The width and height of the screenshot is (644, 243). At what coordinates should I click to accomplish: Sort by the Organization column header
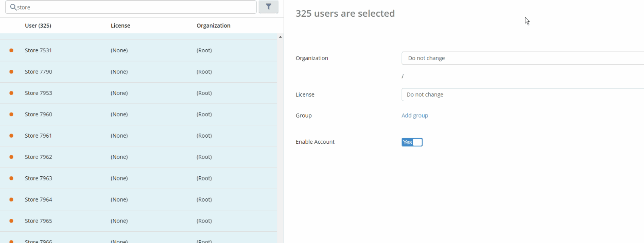[x=213, y=26]
